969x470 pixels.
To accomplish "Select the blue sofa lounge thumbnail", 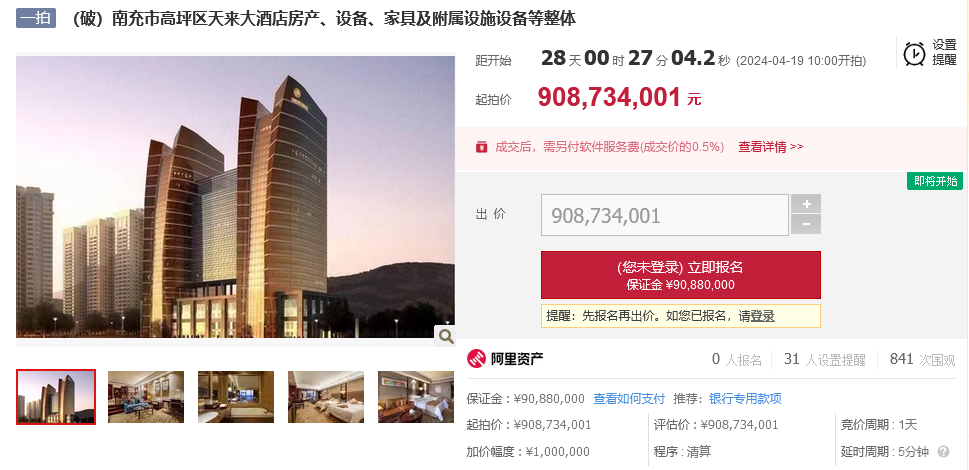I will pos(146,397).
